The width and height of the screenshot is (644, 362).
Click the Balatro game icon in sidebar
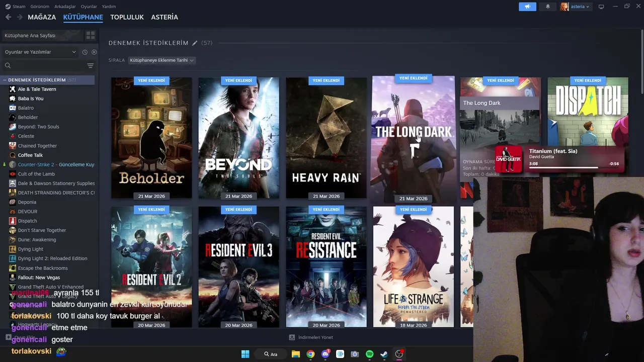(13, 108)
